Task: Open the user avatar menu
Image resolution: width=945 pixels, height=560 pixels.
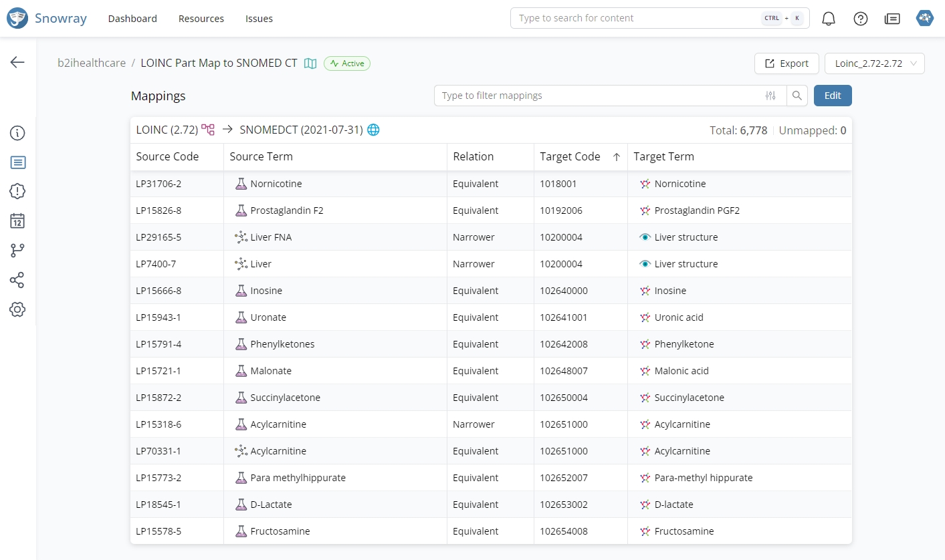Action: [925, 18]
